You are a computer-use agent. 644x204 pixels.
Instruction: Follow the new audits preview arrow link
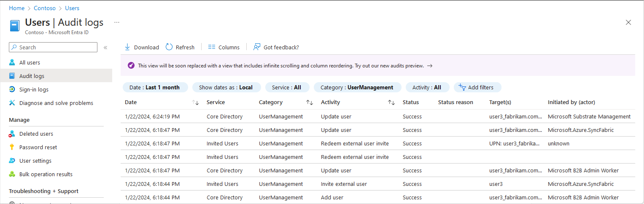[x=430, y=66]
